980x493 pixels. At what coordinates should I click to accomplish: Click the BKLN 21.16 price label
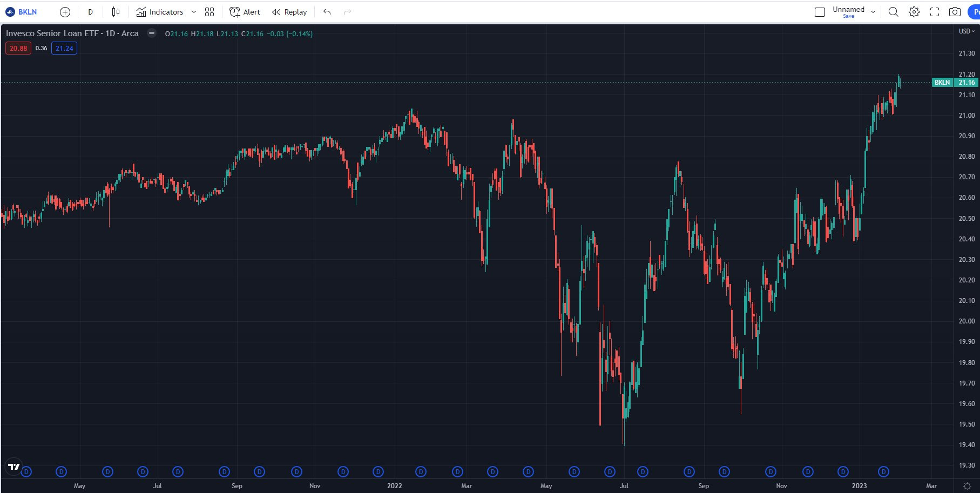click(955, 83)
